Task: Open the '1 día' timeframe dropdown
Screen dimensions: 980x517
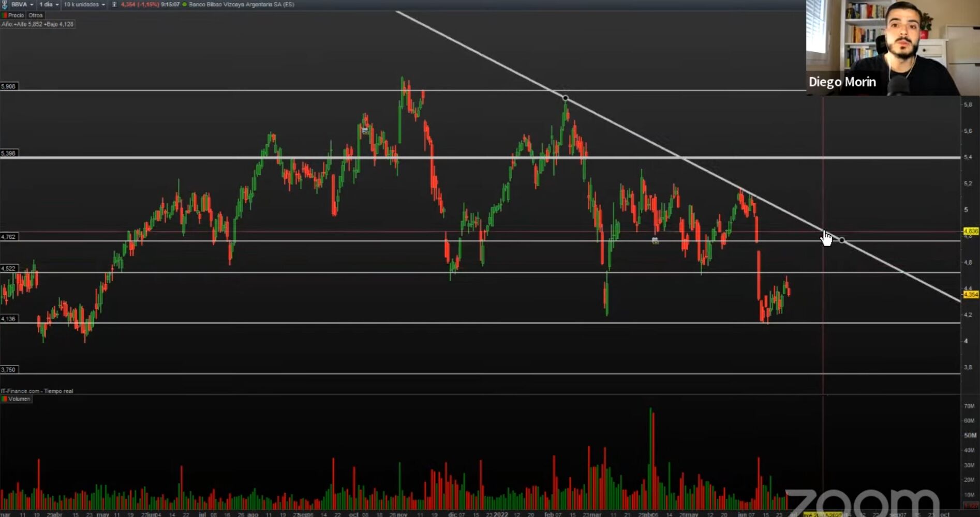Action: [49, 4]
